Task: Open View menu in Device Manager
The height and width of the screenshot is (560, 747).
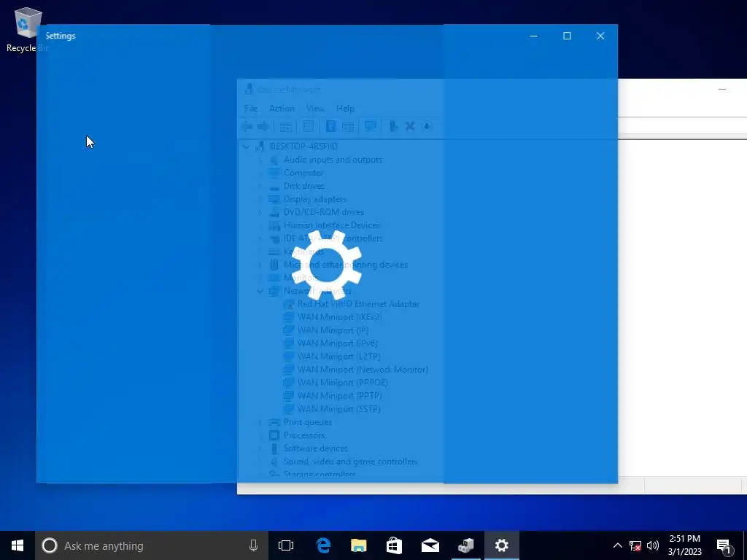Action: pyautogui.click(x=315, y=109)
